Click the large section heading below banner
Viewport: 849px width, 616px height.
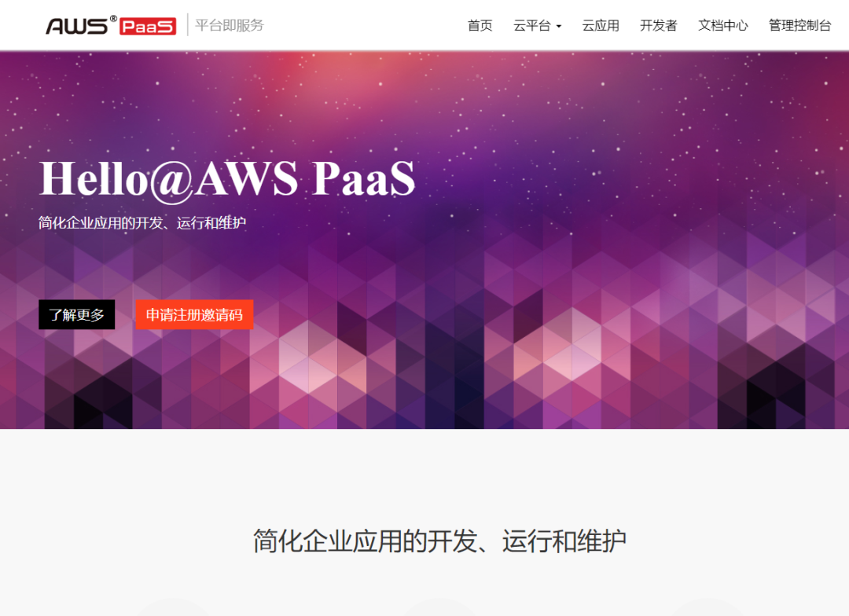point(439,541)
